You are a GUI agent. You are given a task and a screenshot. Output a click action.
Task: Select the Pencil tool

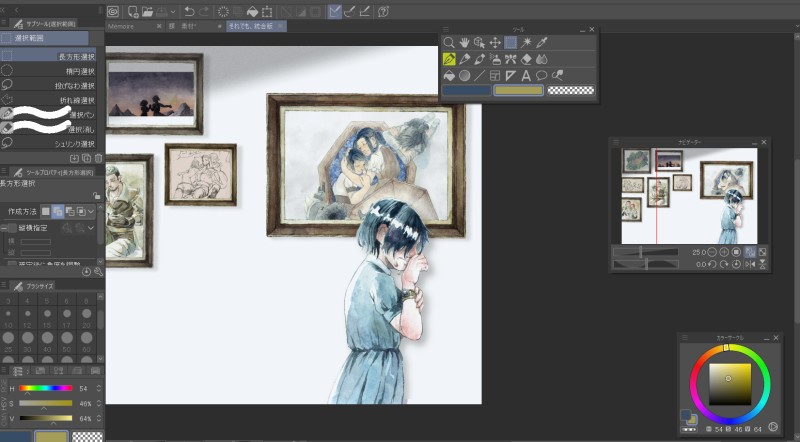click(x=464, y=59)
